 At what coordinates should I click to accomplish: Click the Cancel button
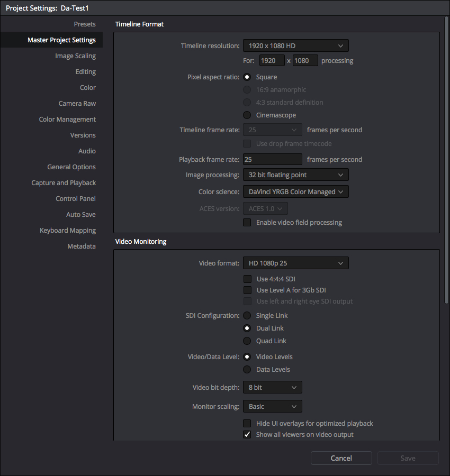tap(341, 458)
